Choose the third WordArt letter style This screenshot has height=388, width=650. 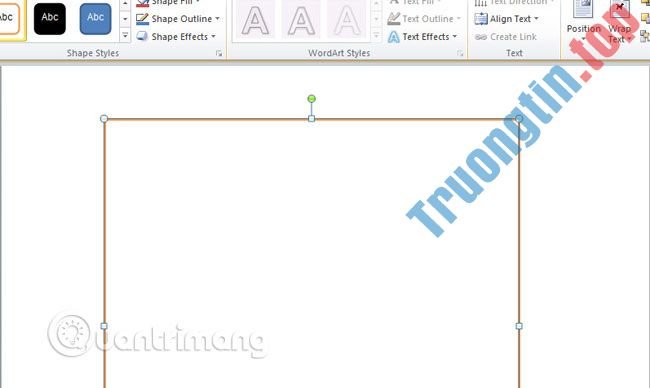tap(347, 20)
